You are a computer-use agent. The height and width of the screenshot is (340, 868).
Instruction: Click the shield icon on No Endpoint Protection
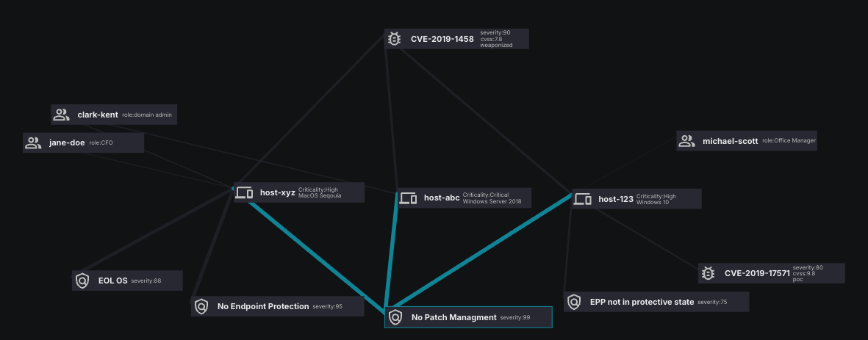coord(201,306)
